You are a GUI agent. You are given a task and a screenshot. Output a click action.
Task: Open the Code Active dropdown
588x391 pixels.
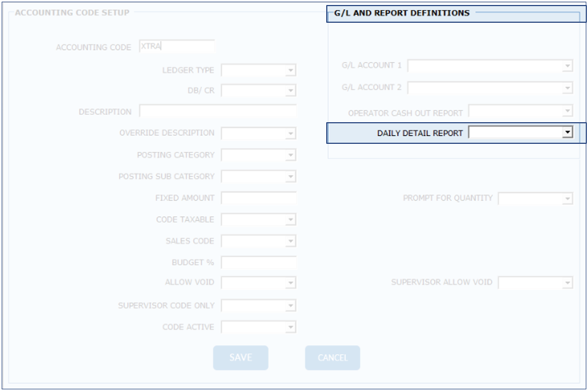[x=290, y=328]
